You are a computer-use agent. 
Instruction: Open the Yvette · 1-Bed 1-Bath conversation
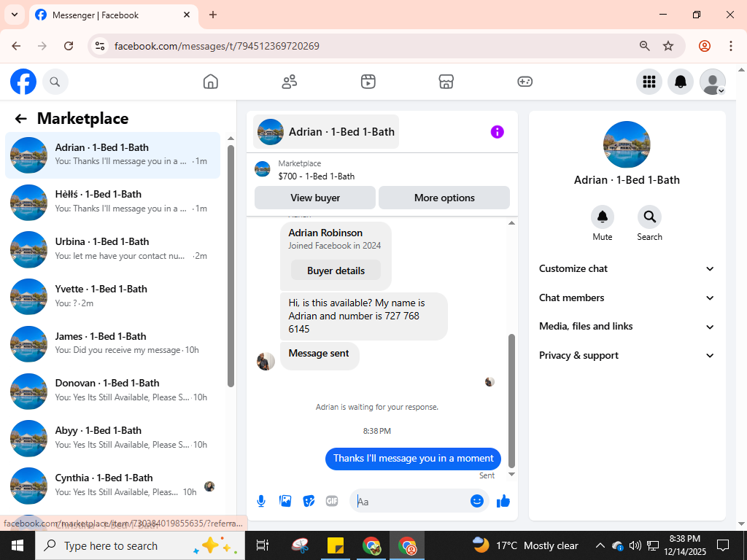pyautogui.click(x=112, y=296)
